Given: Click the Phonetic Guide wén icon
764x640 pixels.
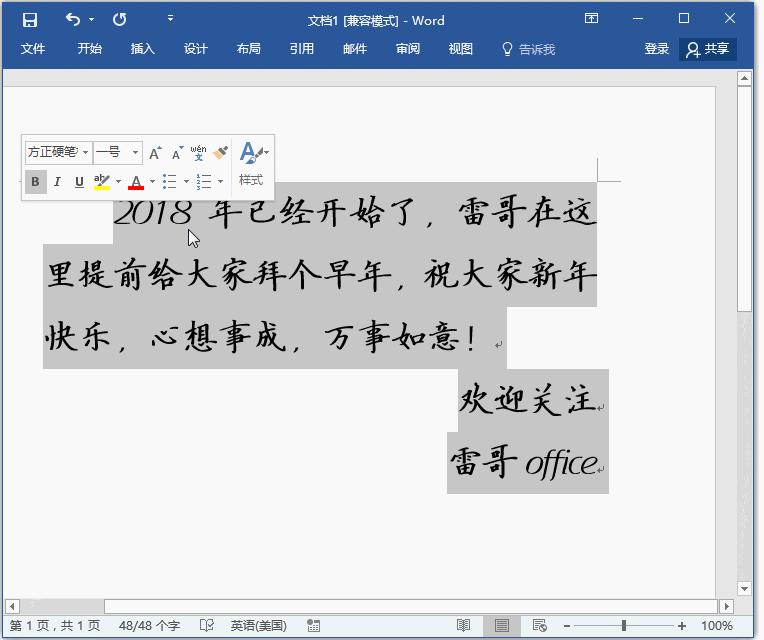Looking at the screenshot, I should (198, 153).
